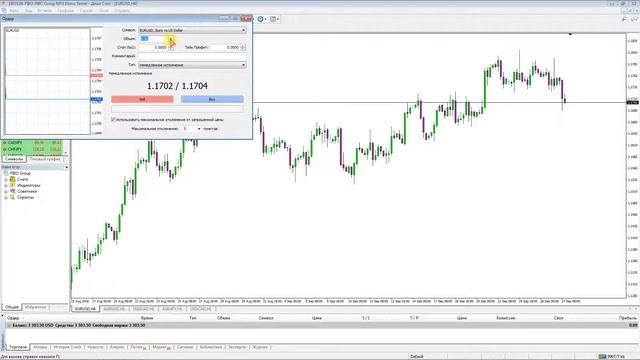Click the Стоп Лосс value field

click(153, 47)
